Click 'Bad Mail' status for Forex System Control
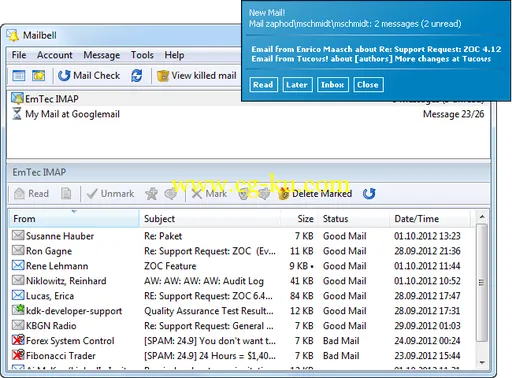 coord(341,341)
